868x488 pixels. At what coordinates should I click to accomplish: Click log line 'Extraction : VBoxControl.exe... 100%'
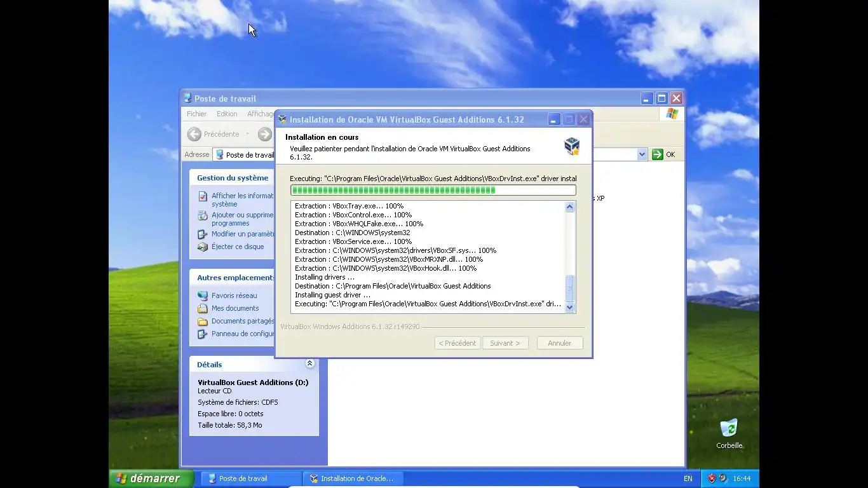[353, 215]
